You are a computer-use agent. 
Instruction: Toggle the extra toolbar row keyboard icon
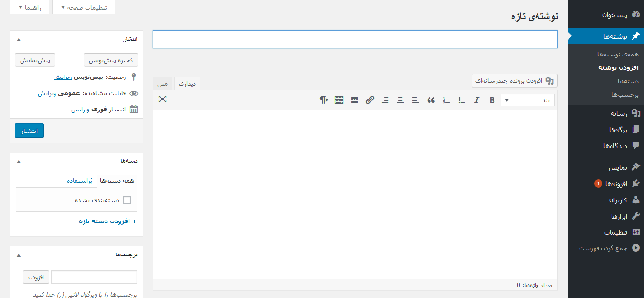(x=339, y=100)
